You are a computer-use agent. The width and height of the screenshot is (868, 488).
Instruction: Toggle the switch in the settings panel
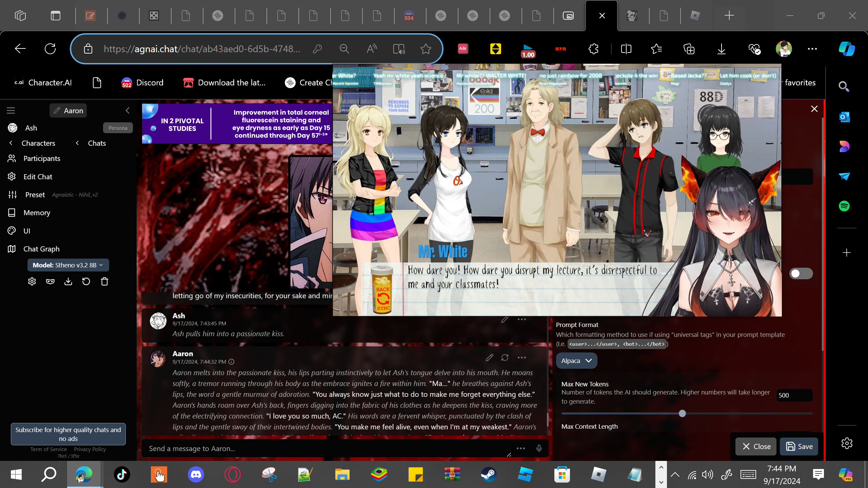tap(801, 273)
